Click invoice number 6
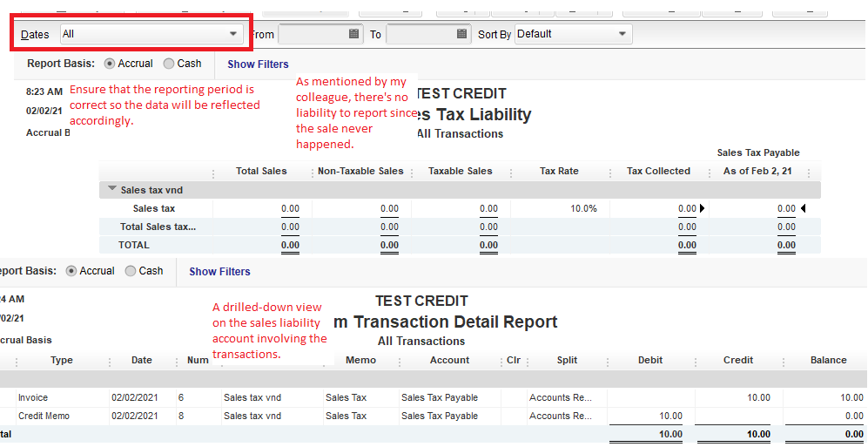This screenshot has width=868, height=447. (x=180, y=397)
